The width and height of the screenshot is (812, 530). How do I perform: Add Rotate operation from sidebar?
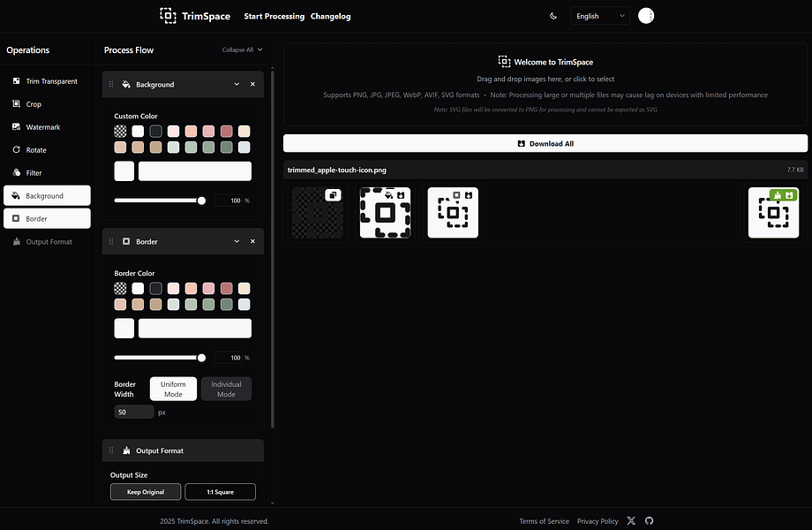pos(47,149)
